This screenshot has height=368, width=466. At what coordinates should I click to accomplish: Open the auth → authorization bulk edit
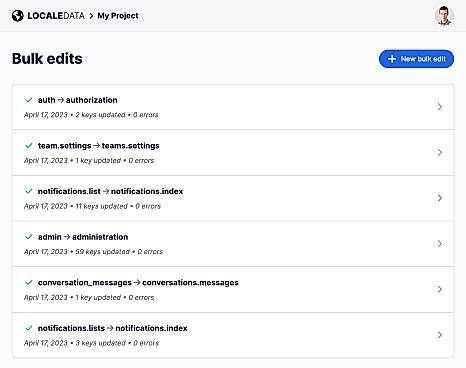click(233, 107)
